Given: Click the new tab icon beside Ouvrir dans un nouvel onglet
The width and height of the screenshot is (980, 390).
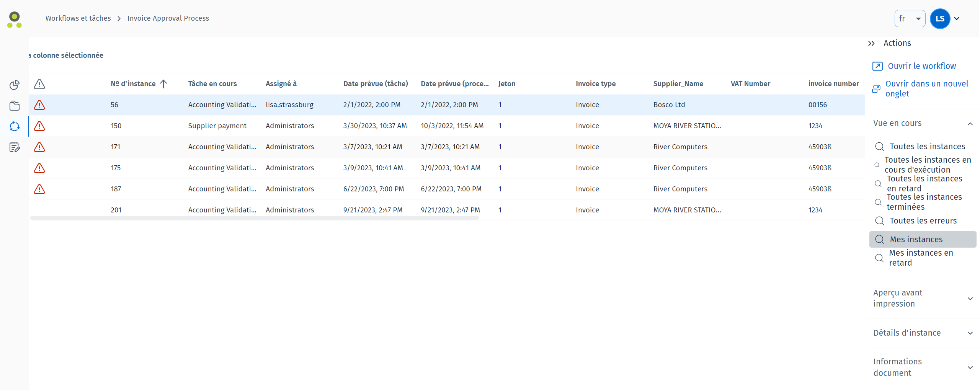Looking at the screenshot, I should point(876,89).
